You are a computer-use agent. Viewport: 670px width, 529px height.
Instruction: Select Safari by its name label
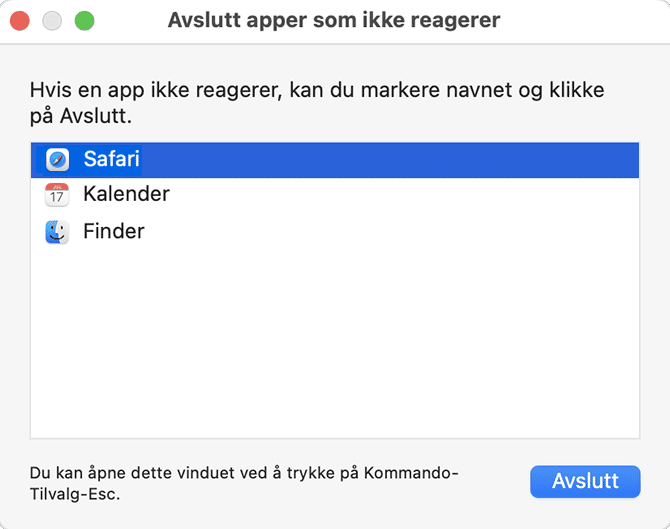pos(112,159)
